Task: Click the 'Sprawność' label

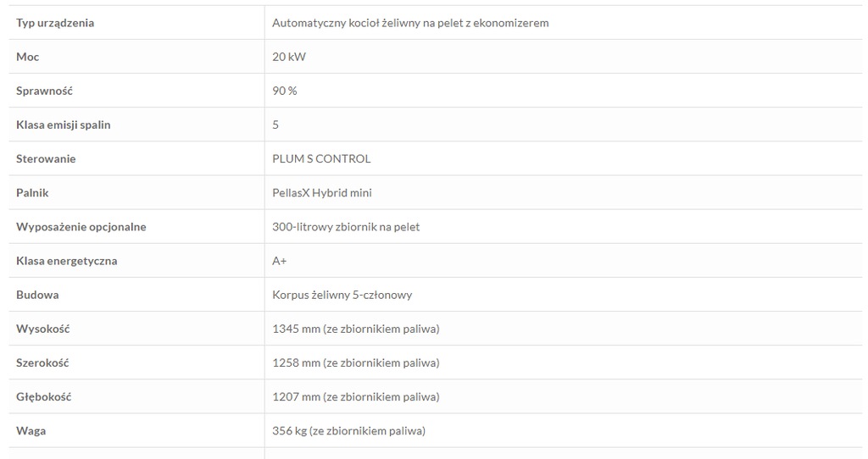Action: click(44, 91)
